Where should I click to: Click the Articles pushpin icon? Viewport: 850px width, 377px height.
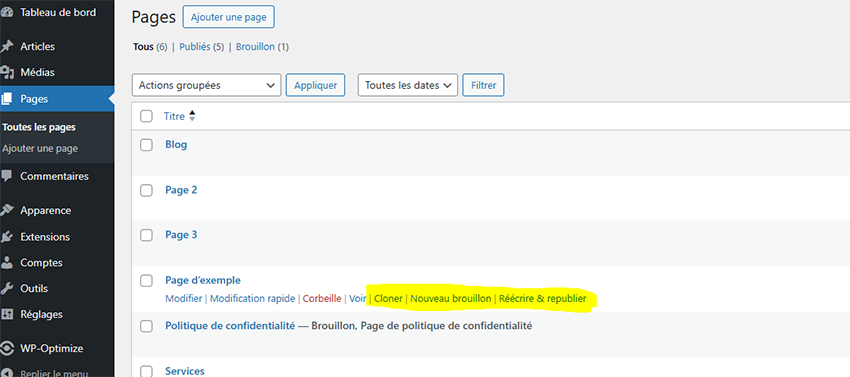coord(7,47)
